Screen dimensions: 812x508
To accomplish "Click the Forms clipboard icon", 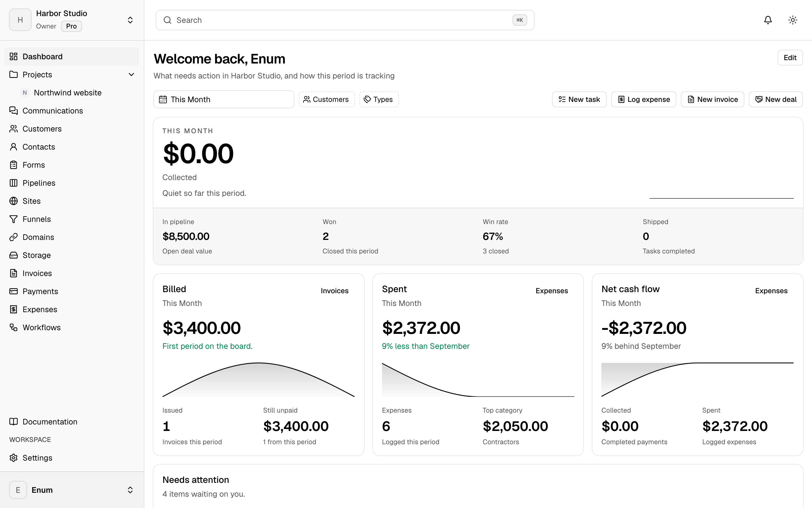I will (14, 165).
